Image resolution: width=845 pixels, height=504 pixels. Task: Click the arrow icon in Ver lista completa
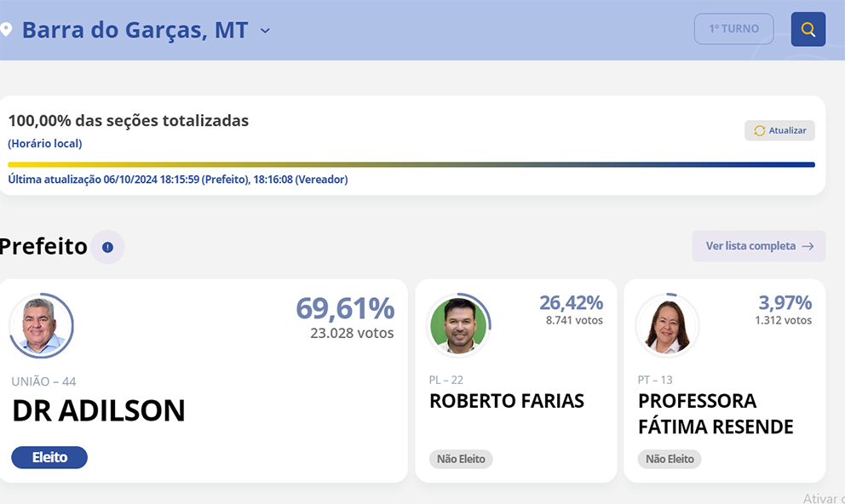tap(808, 246)
